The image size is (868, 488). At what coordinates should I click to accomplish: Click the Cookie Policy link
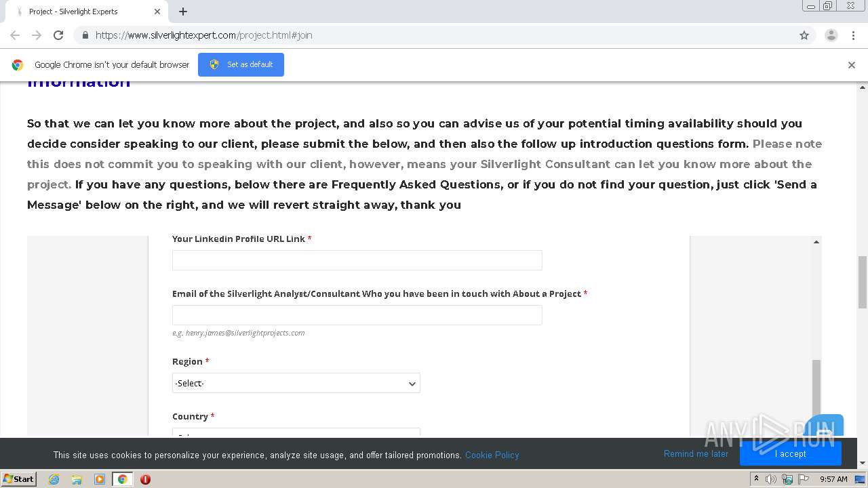(492, 455)
